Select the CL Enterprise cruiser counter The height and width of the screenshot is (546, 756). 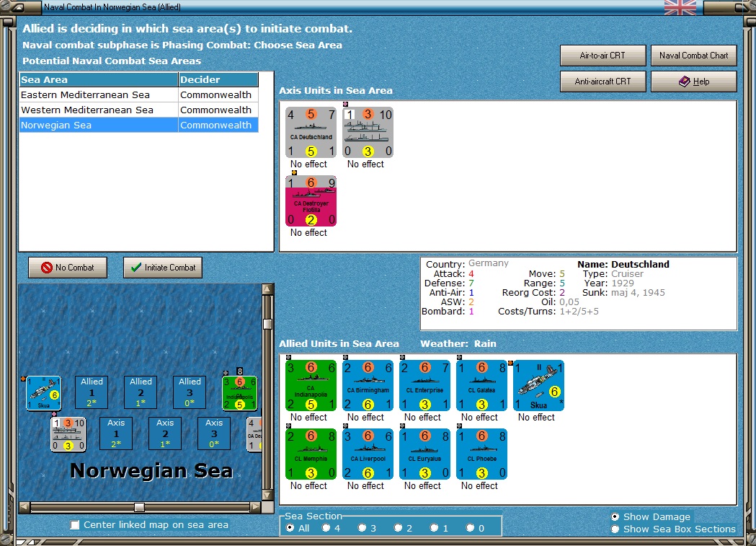(x=424, y=386)
